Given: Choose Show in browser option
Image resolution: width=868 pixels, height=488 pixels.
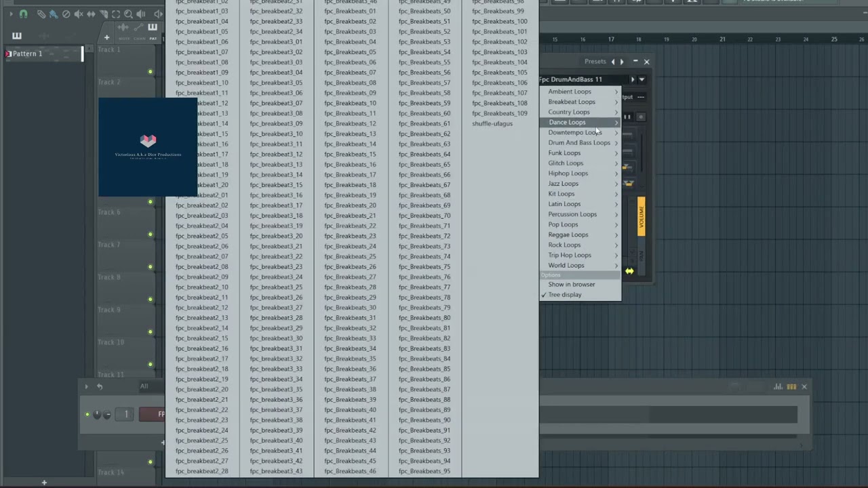Looking at the screenshot, I should [580, 285].
